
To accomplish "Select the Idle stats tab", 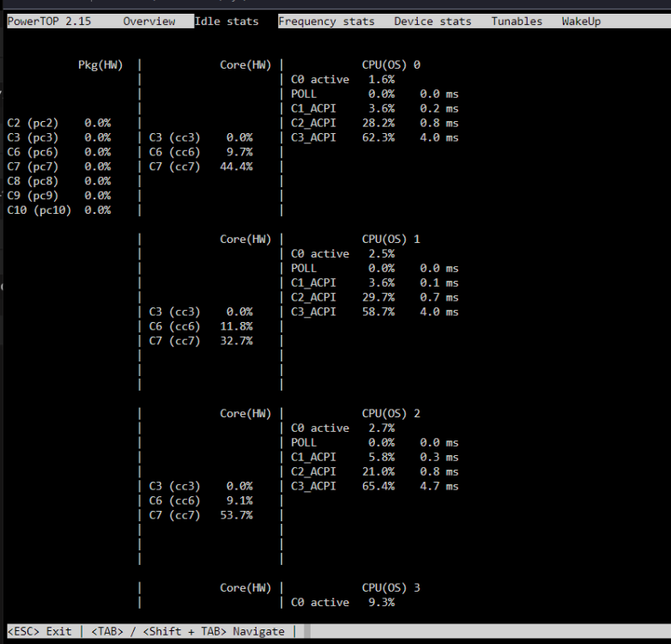I will (x=227, y=21).
